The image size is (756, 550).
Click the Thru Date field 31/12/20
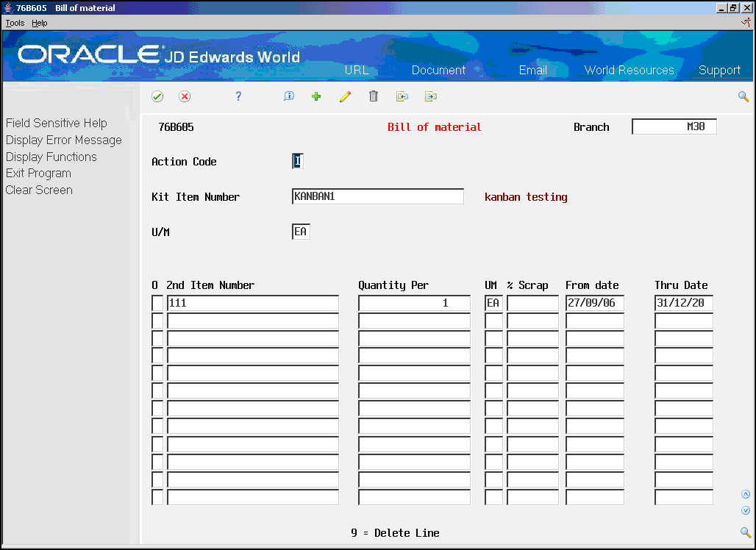(684, 303)
